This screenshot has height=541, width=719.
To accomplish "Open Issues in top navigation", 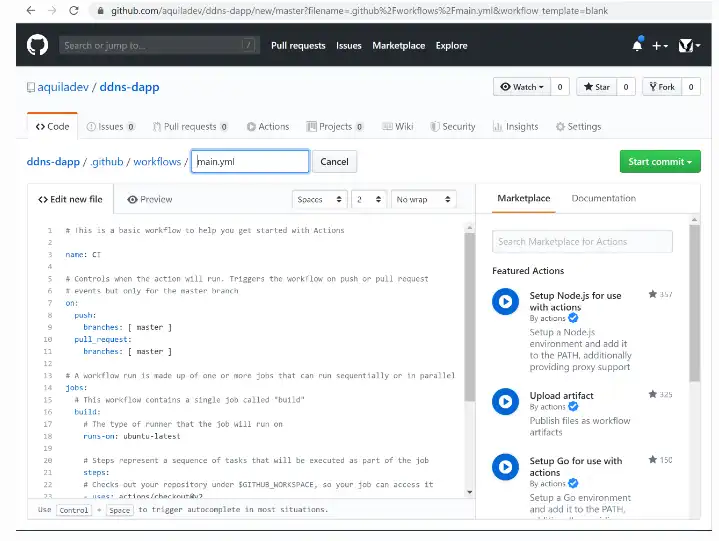I will point(348,45).
